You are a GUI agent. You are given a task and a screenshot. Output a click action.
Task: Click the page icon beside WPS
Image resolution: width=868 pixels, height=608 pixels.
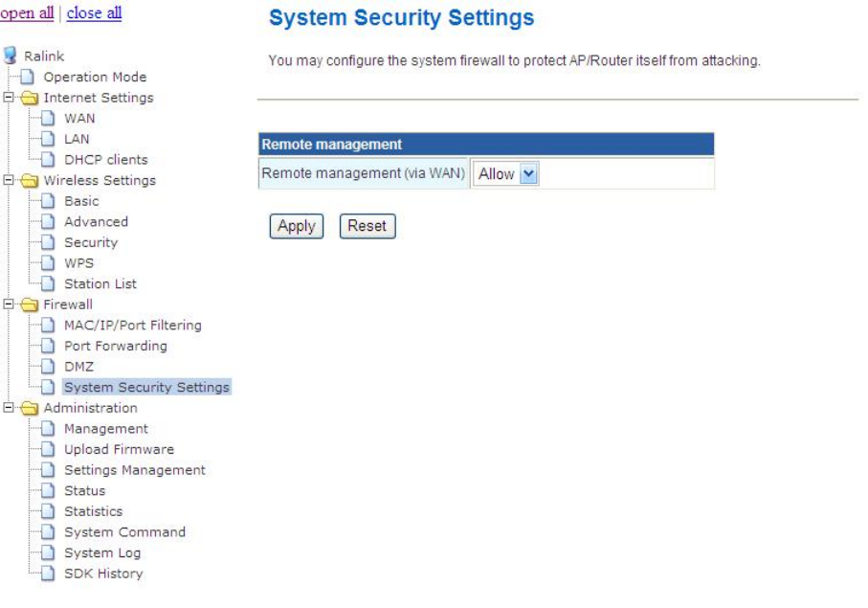click(49, 263)
